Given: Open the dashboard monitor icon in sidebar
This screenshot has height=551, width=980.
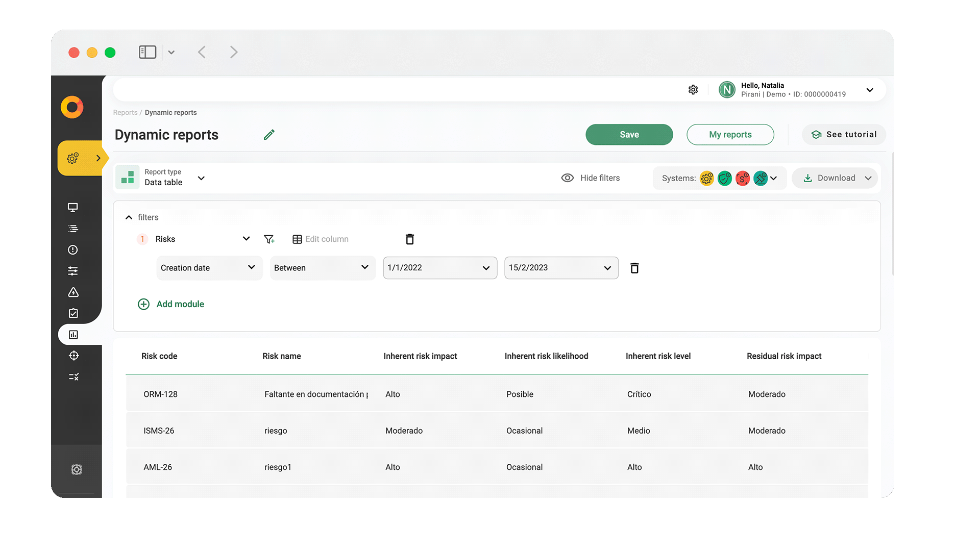Looking at the screenshot, I should 73,208.
